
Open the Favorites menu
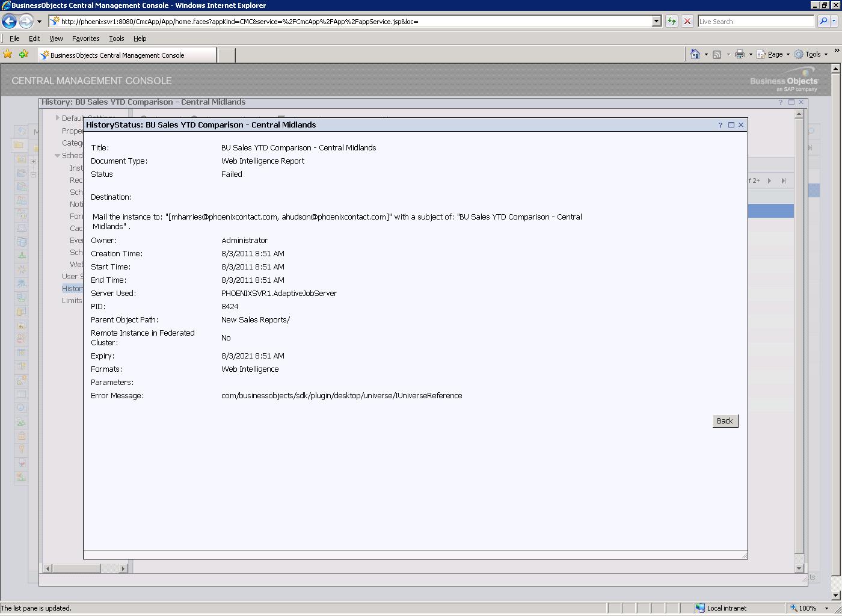[x=85, y=38]
